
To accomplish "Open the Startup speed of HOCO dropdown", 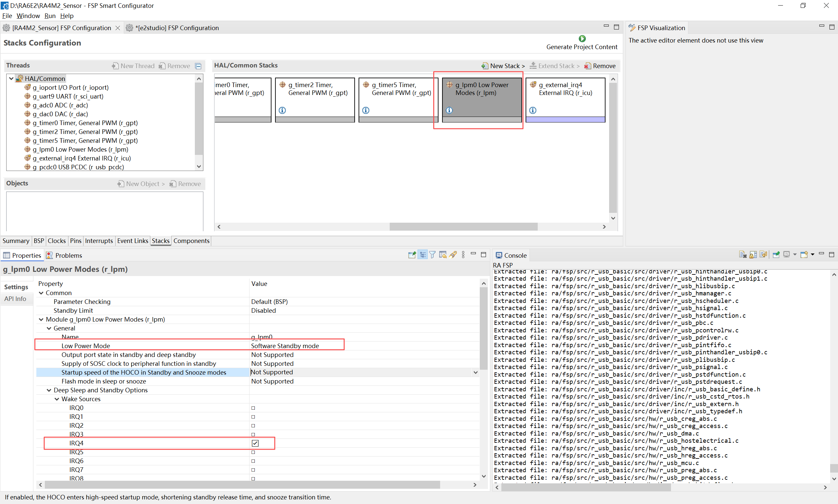I will [475, 372].
